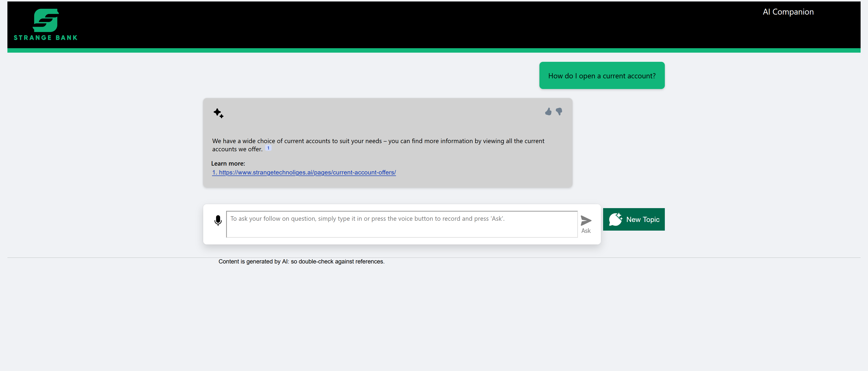Click the AI sparkle icon in answer
The width and height of the screenshot is (868, 371).
(218, 113)
